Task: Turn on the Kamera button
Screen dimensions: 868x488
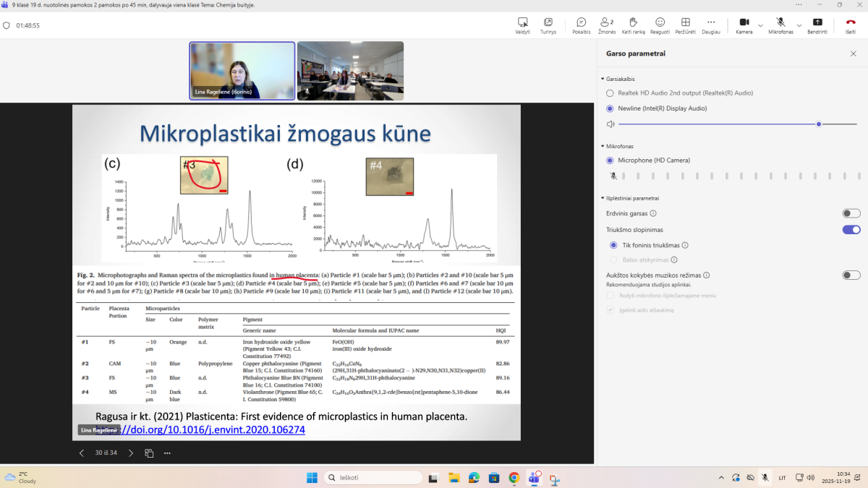Action: (x=744, y=22)
